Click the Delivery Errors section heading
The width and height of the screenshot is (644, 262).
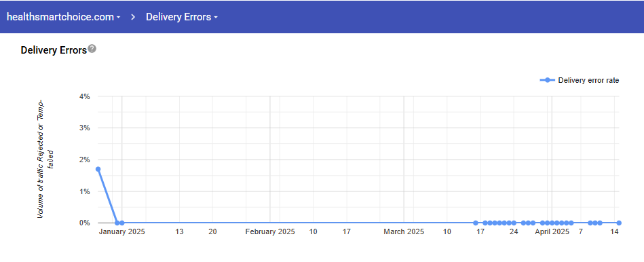click(x=54, y=50)
